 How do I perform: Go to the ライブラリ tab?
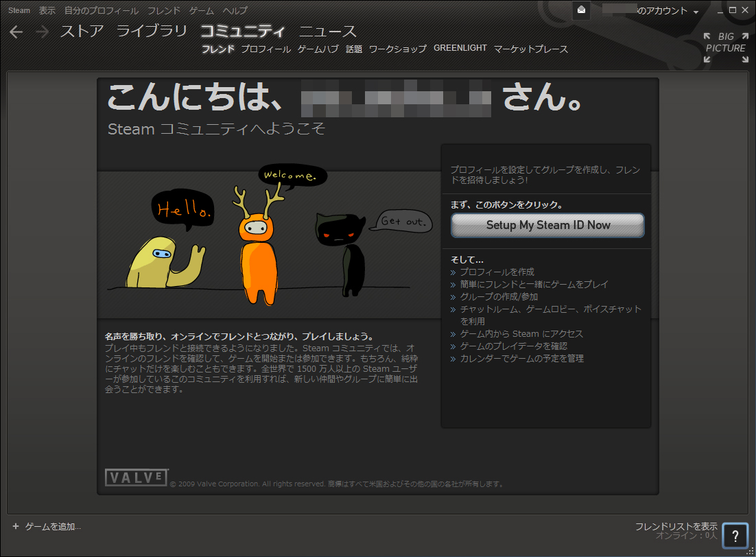pyautogui.click(x=152, y=31)
